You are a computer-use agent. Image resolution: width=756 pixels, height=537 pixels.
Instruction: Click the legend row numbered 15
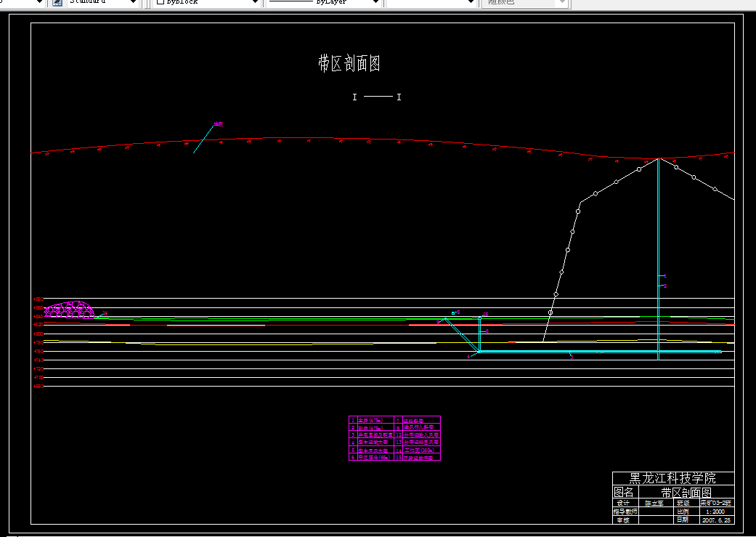pyautogui.click(x=417, y=457)
